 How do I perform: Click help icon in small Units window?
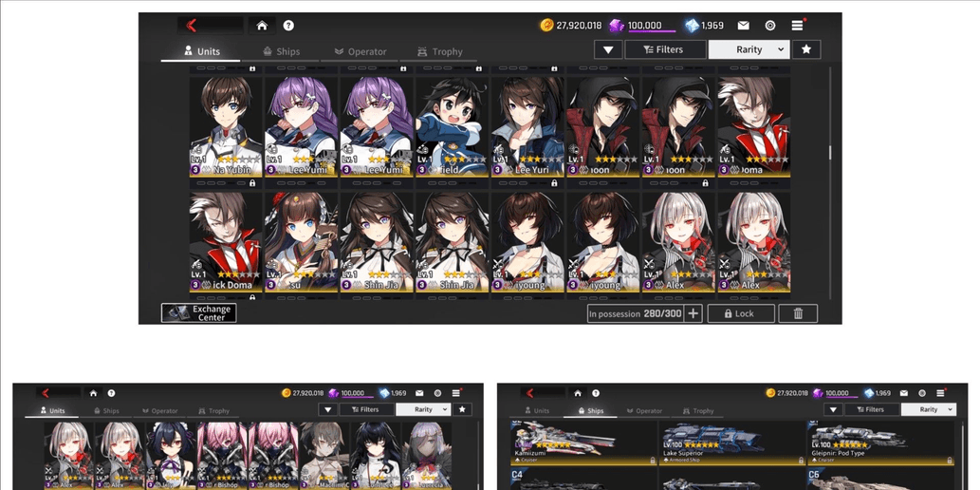tap(111, 393)
